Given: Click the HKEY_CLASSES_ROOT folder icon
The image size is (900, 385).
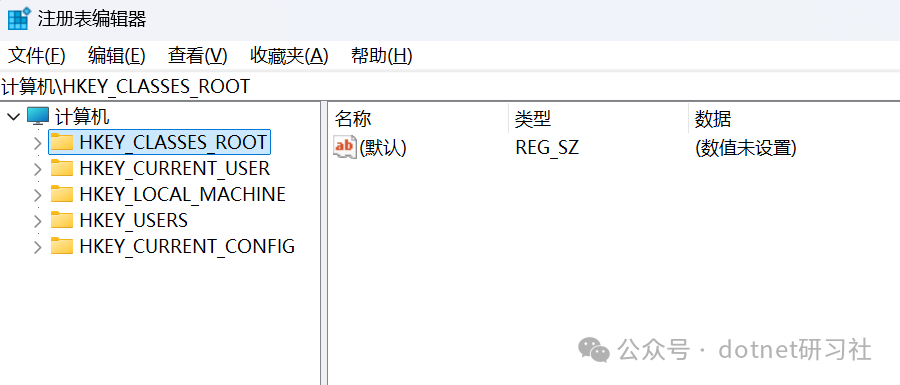Looking at the screenshot, I should pos(62,142).
